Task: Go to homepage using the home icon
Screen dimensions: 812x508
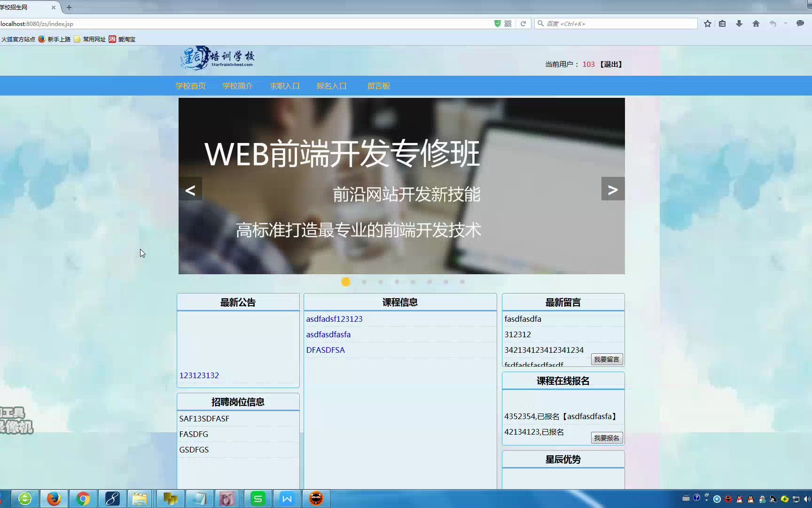Action: [756, 23]
